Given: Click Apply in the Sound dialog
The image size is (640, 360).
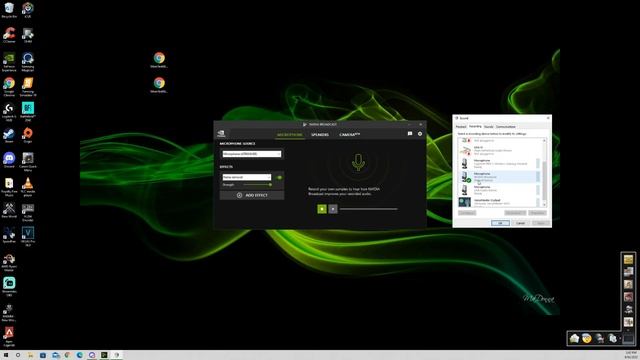Looking at the screenshot, I should (540, 223).
